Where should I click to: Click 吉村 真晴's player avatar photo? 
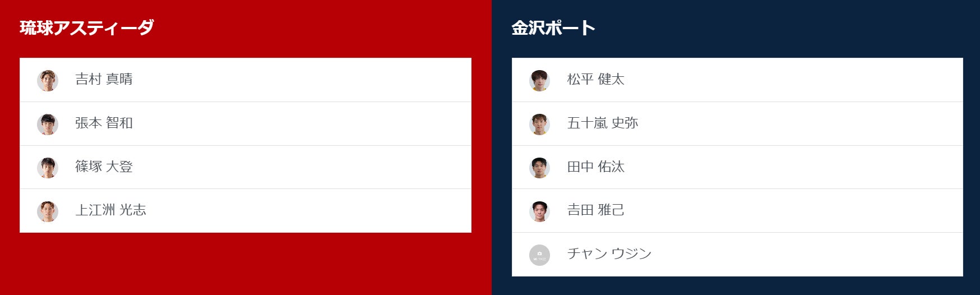[x=48, y=80]
